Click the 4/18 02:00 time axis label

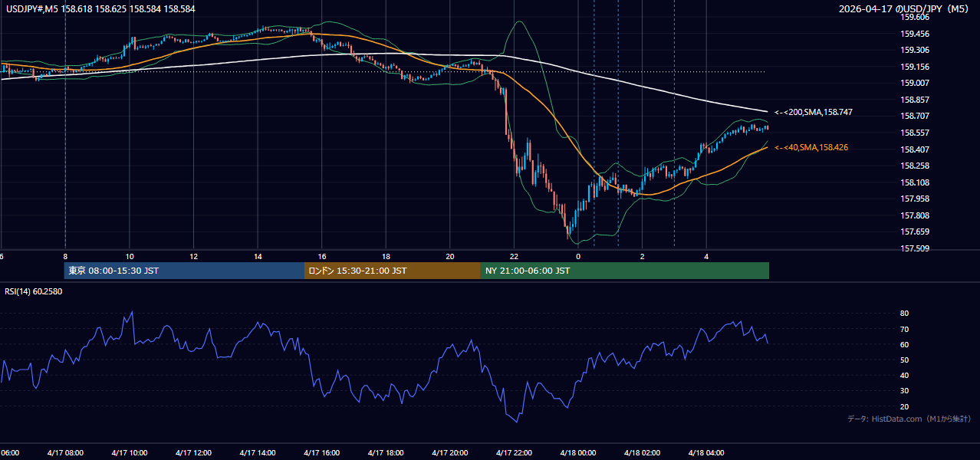coord(642,452)
